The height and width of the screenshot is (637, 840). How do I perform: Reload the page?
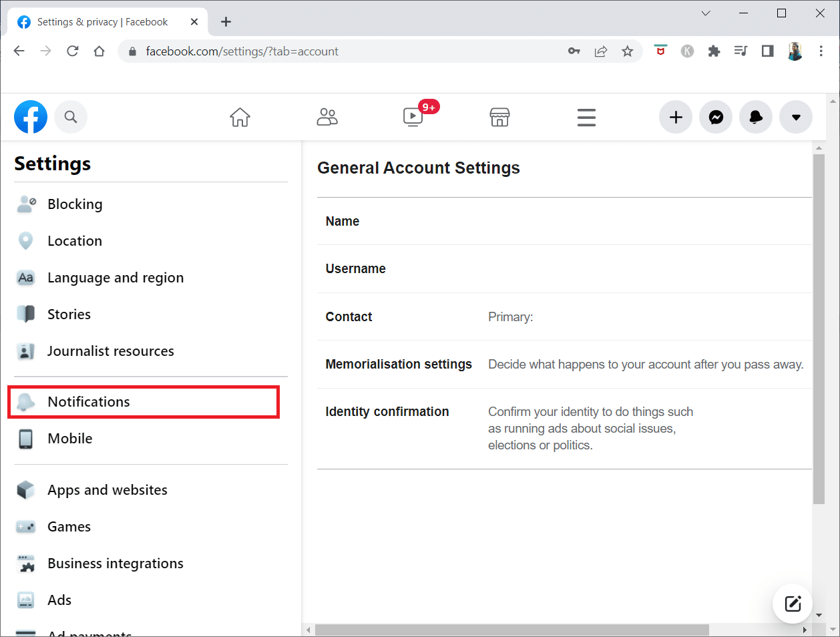point(73,51)
